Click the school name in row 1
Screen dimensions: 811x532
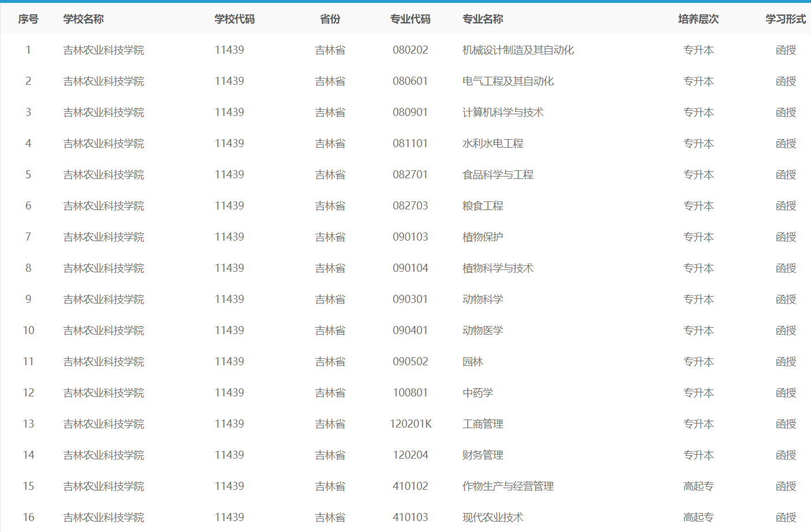104,50
